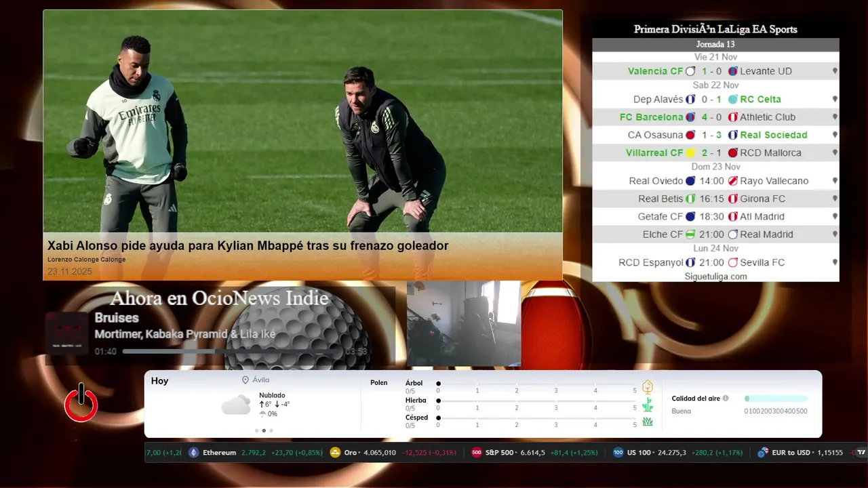Click the Real Oviedo 14:00 kickoff time
Viewport: 868px width, 488px height.
point(712,181)
